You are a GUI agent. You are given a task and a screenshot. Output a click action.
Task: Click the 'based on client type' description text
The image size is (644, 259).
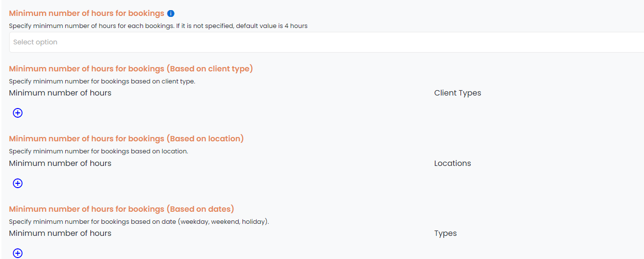click(102, 82)
